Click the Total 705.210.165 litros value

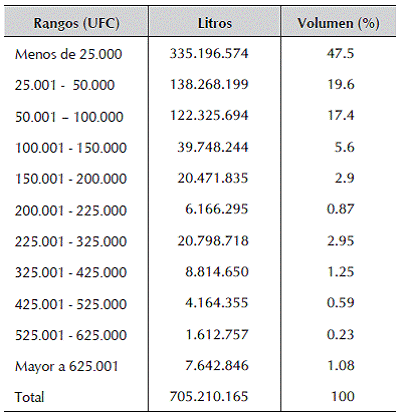coord(209,396)
